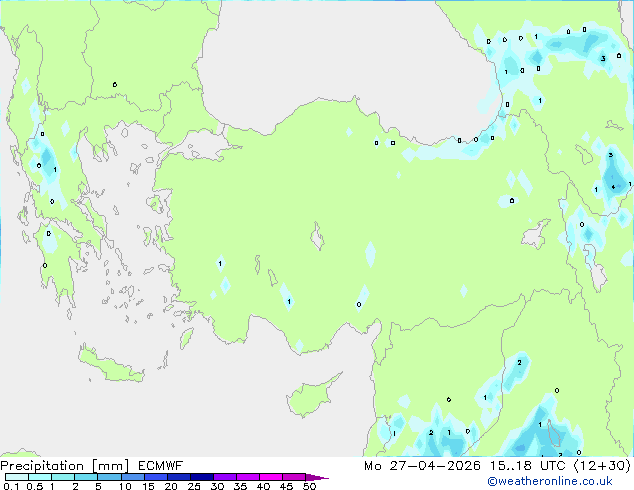Click the legend label "30"
Screen dimensions: 634x490
point(217,486)
